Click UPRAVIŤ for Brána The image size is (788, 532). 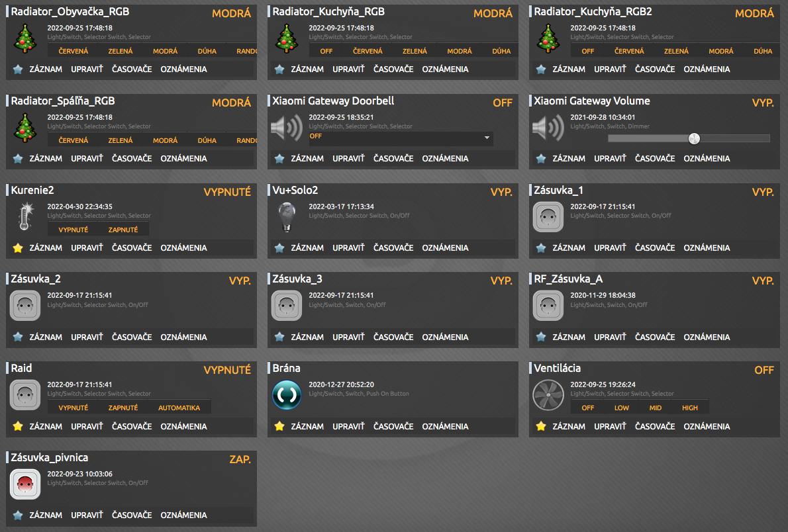pos(348,426)
